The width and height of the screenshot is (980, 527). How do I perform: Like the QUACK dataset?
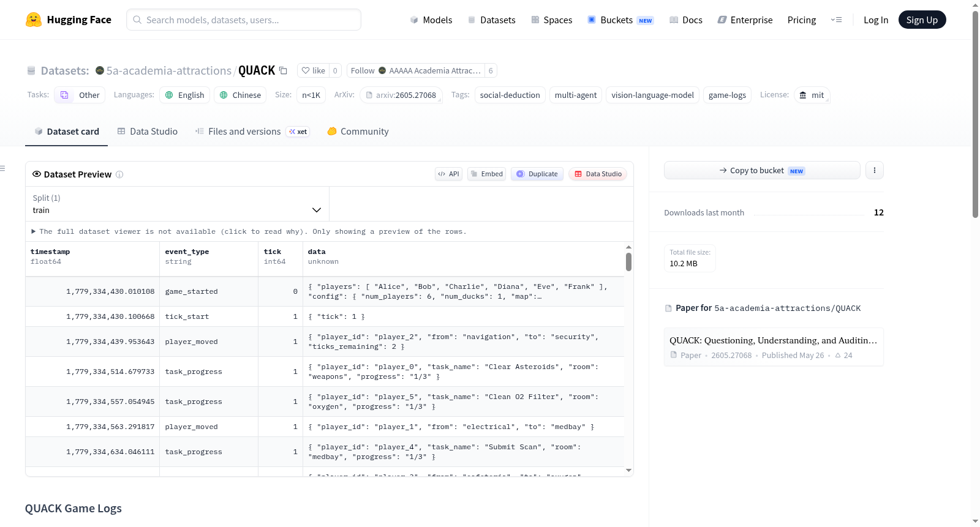click(313, 70)
